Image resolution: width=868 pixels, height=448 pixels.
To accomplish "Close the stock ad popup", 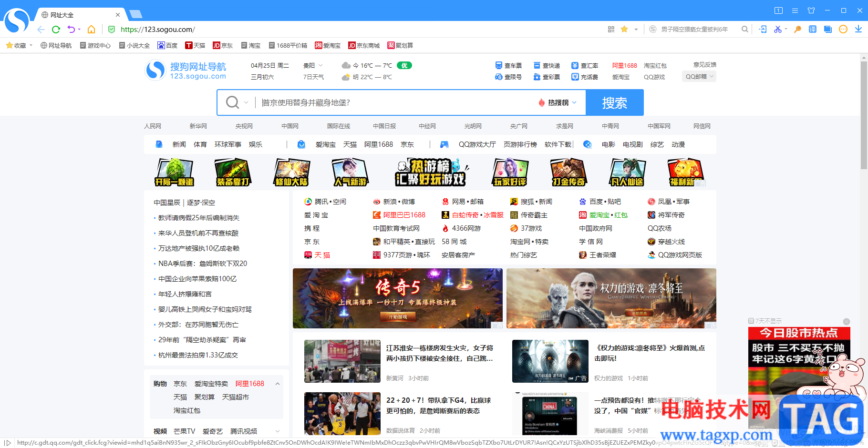I will tap(847, 322).
